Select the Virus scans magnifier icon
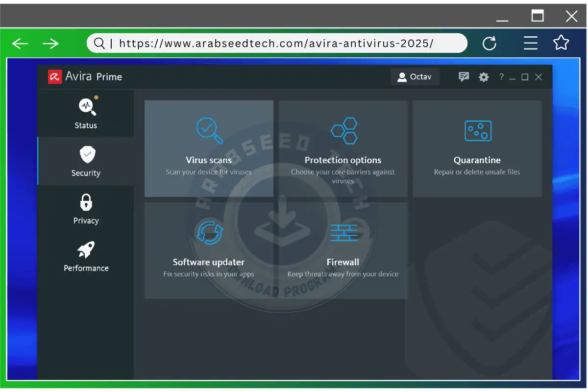The image size is (588, 392). (208, 130)
